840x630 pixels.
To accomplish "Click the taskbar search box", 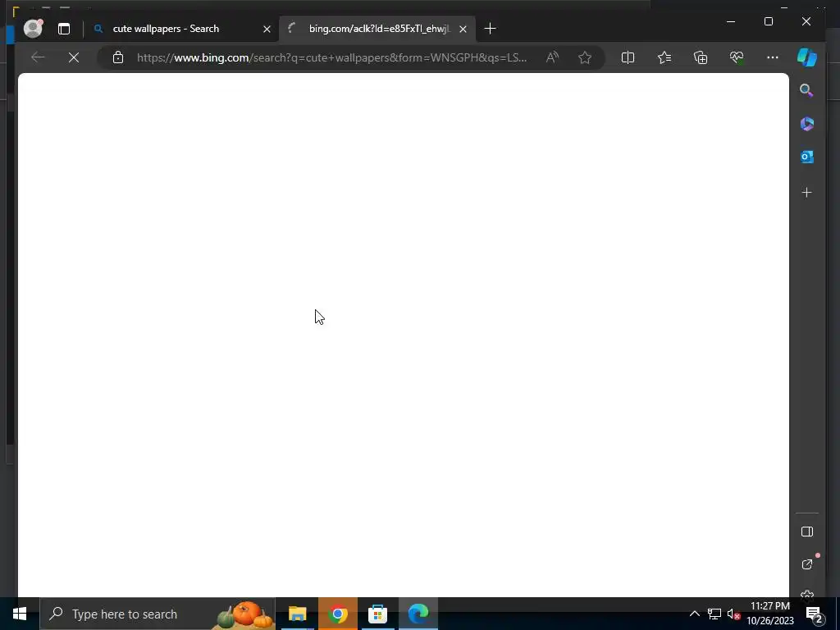I will coord(157,614).
